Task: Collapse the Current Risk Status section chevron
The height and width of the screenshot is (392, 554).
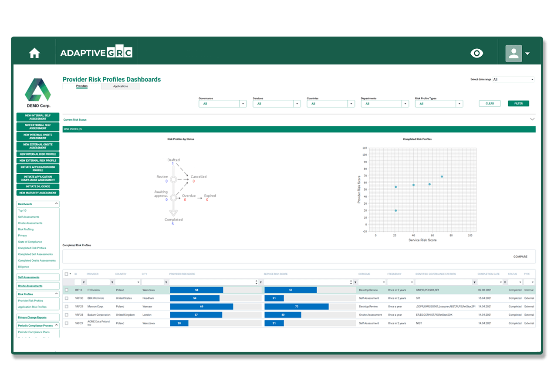Action: 532,119
